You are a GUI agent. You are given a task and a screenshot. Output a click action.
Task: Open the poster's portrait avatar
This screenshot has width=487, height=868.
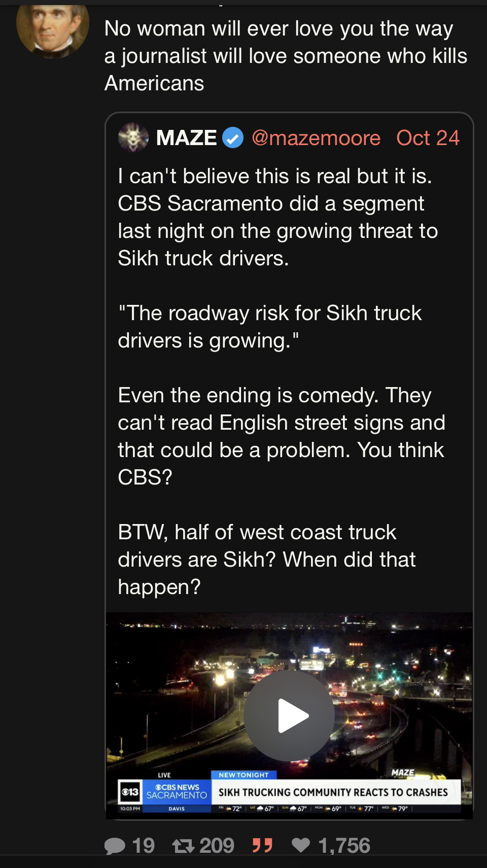[x=52, y=28]
